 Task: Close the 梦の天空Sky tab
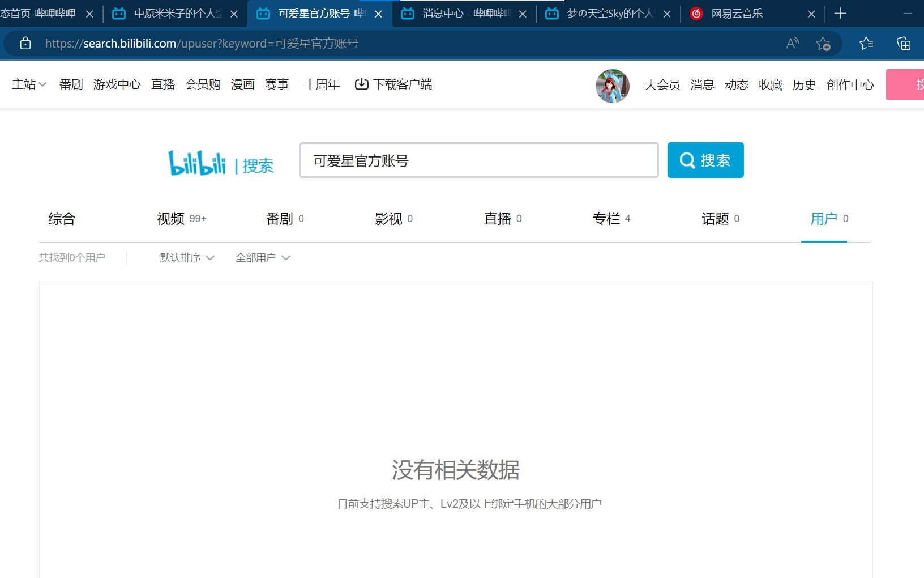(x=667, y=14)
